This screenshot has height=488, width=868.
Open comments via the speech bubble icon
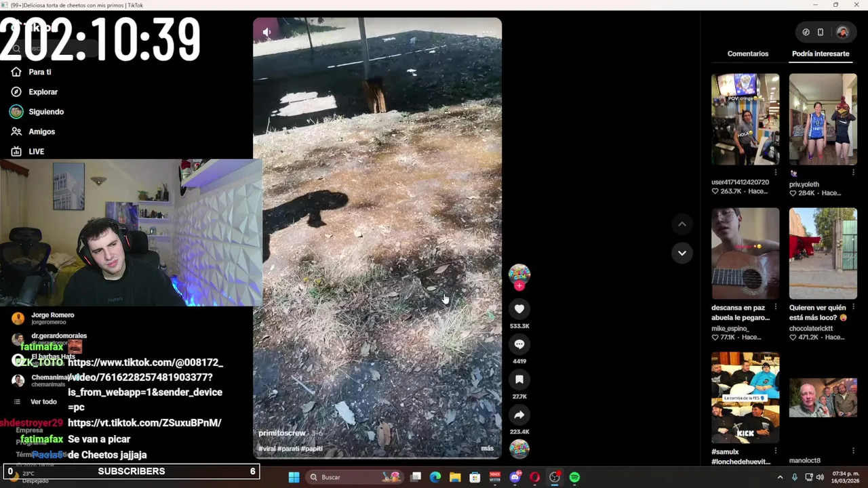tap(519, 344)
